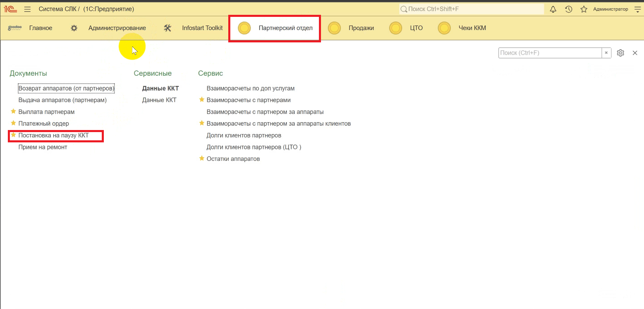
Task: Click the gear icon beside Администрирование
Action: pos(74,28)
